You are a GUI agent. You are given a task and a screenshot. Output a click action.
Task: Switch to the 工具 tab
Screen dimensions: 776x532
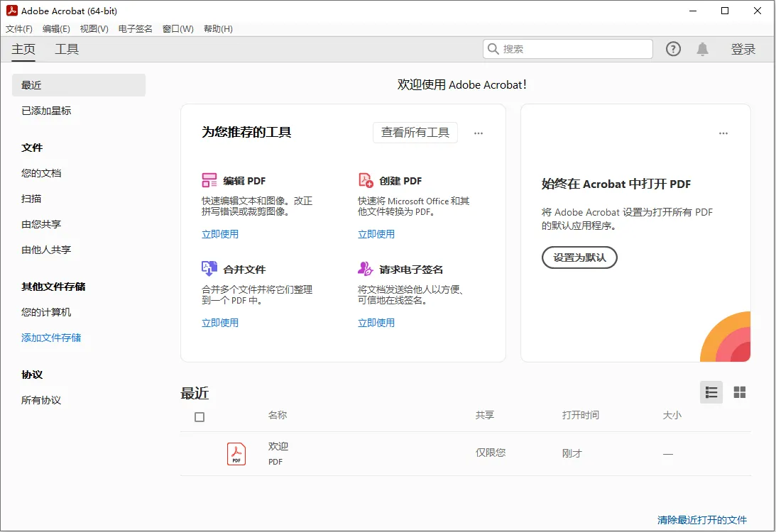coord(67,49)
